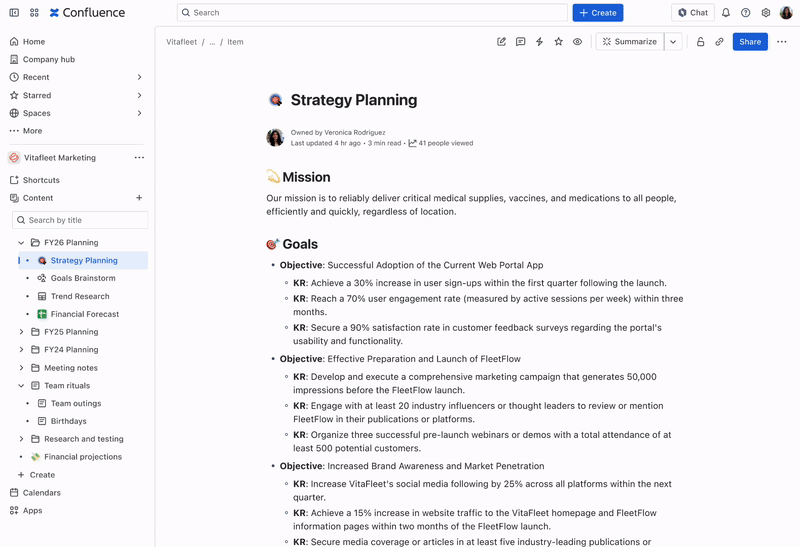
Task: Open settings gear icon
Action: pyautogui.click(x=765, y=13)
